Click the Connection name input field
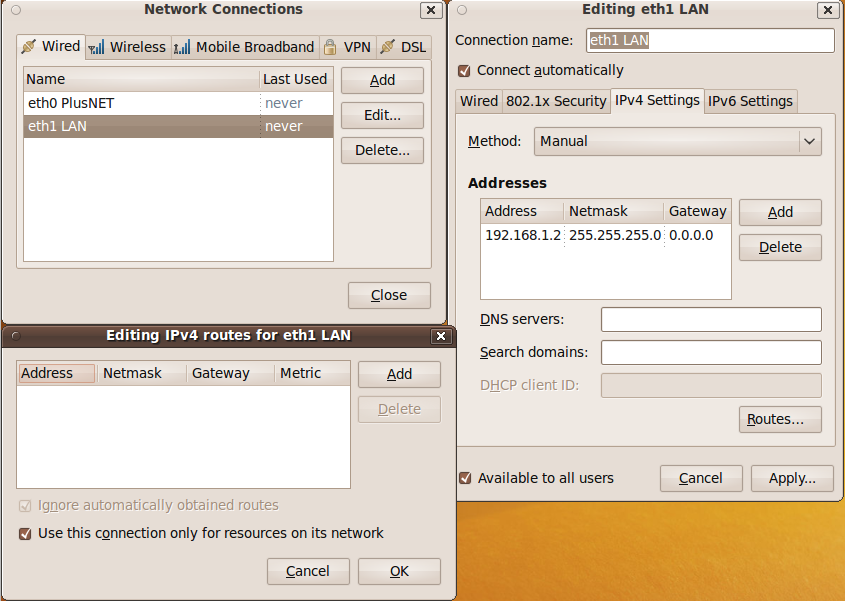 [x=710, y=40]
